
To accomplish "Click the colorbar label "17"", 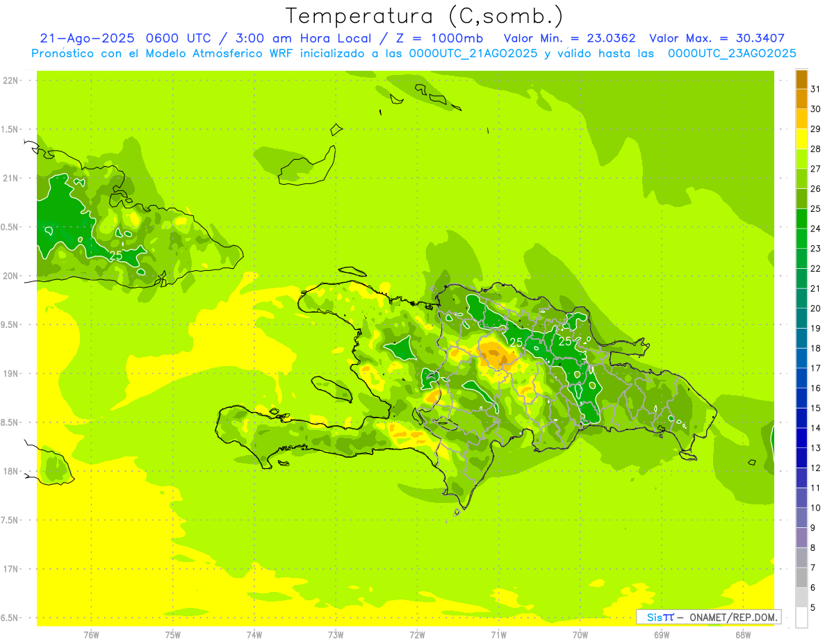I will (815, 368).
